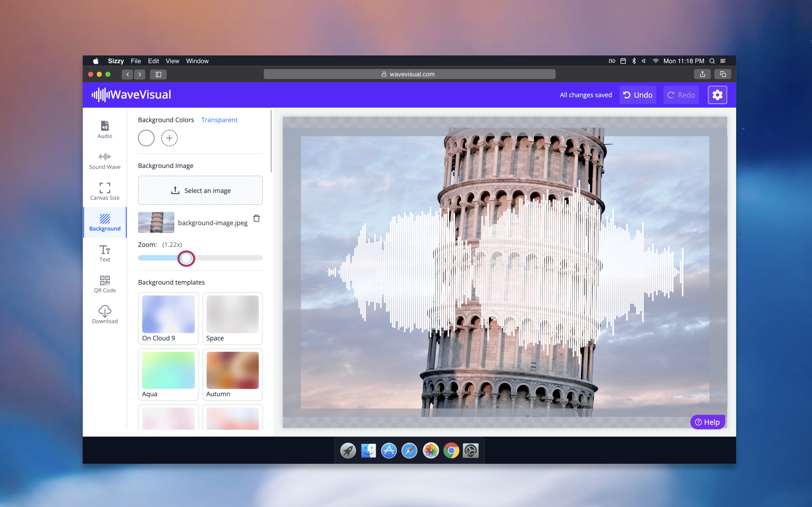Open the File menu
The image size is (812, 507).
[136, 61]
